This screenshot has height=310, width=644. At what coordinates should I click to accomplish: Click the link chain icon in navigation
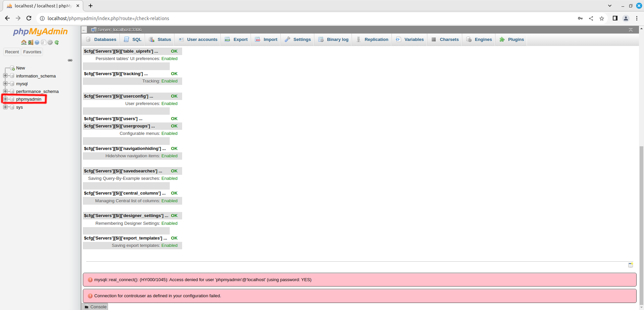click(x=70, y=60)
